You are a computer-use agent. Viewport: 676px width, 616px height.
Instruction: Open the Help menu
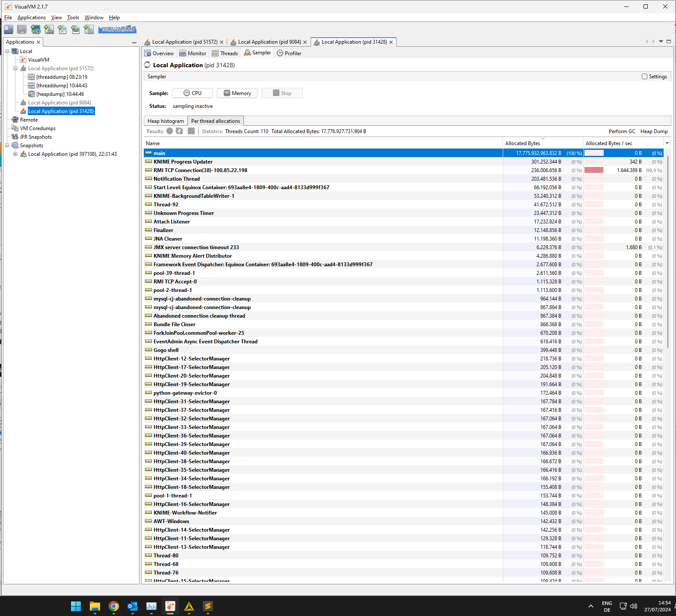[114, 18]
